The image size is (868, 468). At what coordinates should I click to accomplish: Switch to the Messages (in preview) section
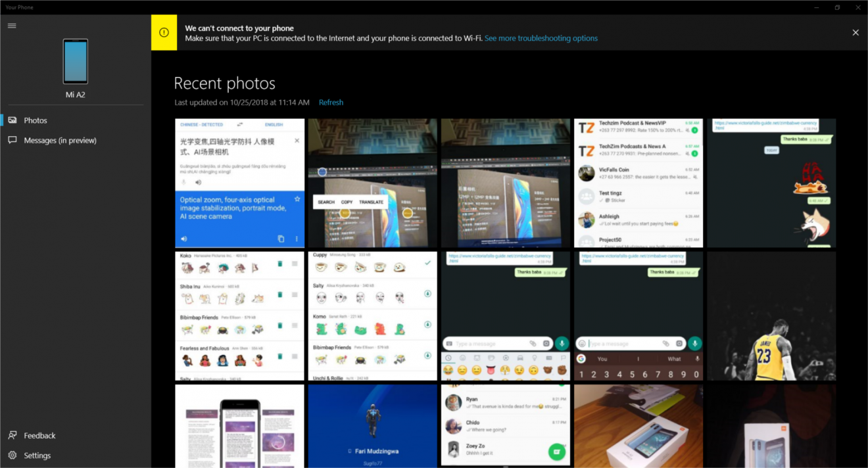(x=61, y=140)
